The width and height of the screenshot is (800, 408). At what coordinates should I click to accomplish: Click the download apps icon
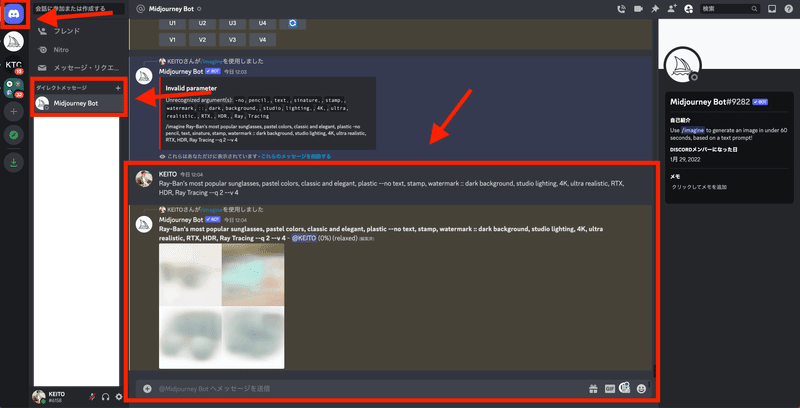[14, 163]
